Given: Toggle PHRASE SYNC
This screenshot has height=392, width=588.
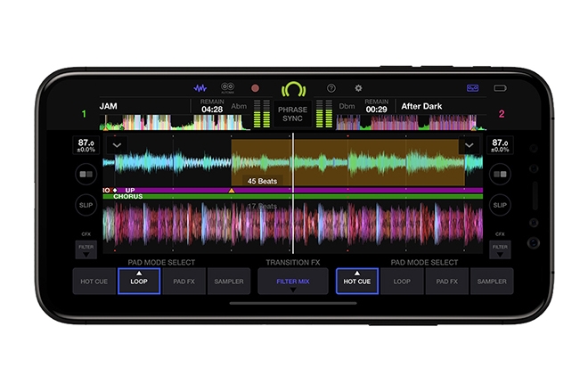Looking at the screenshot, I should (x=292, y=114).
